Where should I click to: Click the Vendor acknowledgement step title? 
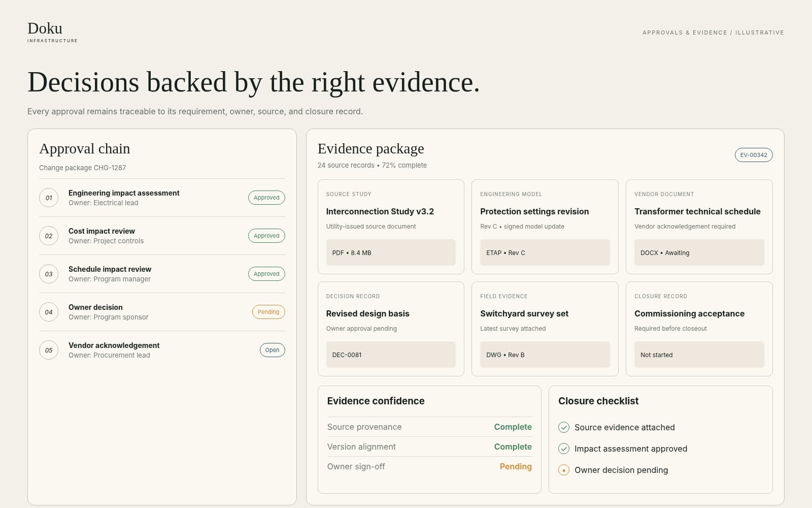[x=114, y=345]
